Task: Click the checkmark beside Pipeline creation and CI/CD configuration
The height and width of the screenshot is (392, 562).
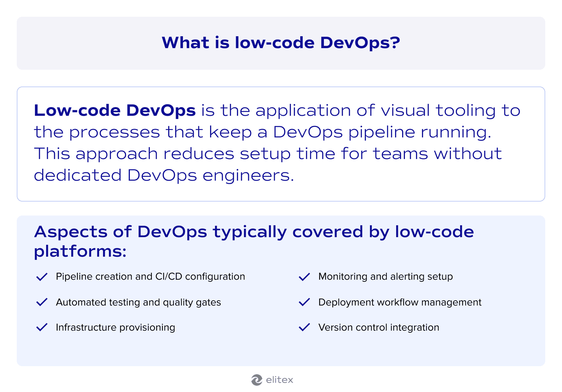Action: (x=42, y=277)
